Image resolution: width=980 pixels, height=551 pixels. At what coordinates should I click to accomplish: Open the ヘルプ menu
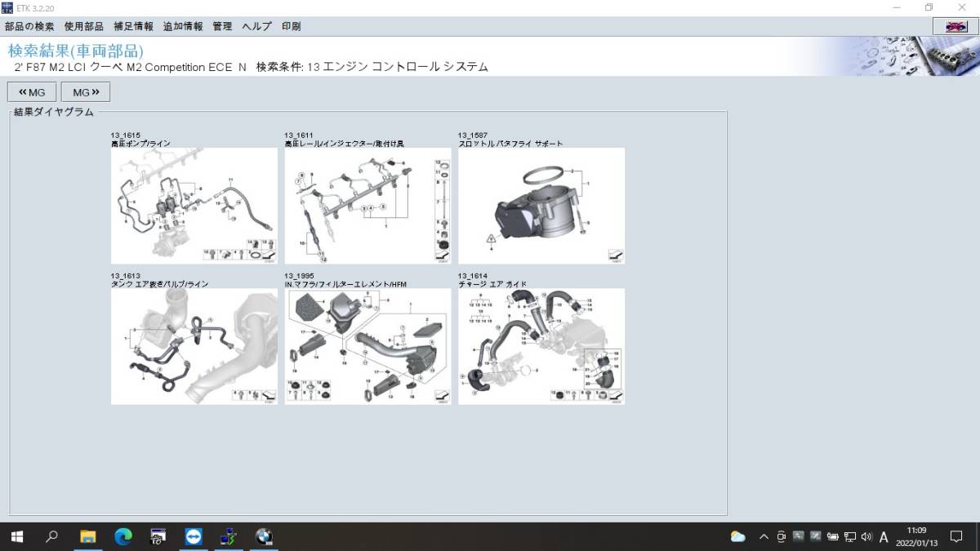tap(256, 26)
